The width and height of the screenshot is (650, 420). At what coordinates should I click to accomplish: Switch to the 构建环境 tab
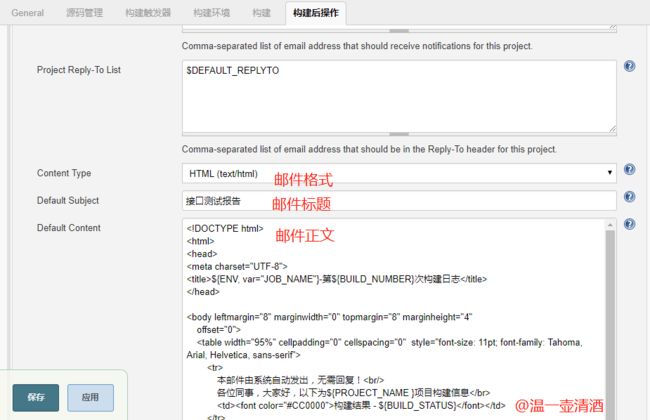[x=211, y=13]
